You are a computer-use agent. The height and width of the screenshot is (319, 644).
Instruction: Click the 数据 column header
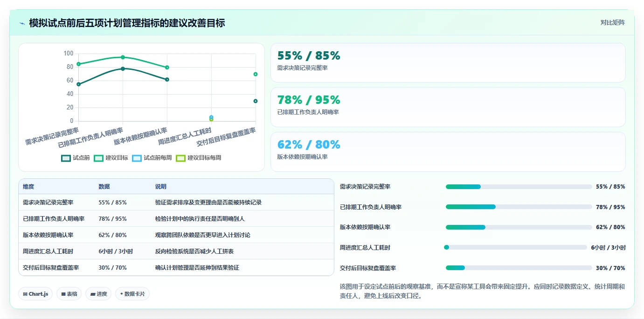pos(104,186)
